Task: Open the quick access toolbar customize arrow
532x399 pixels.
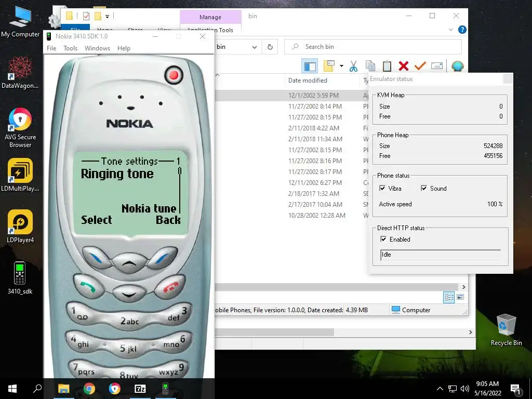Action: 107,16
